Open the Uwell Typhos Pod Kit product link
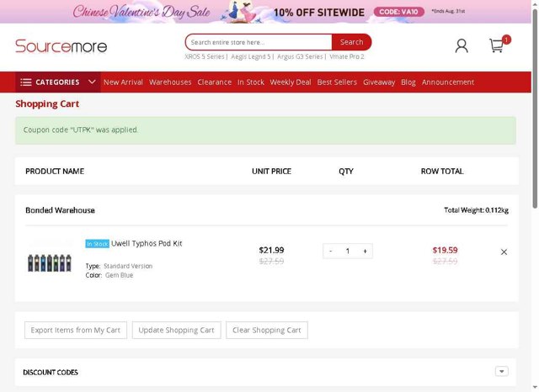 pos(147,243)
